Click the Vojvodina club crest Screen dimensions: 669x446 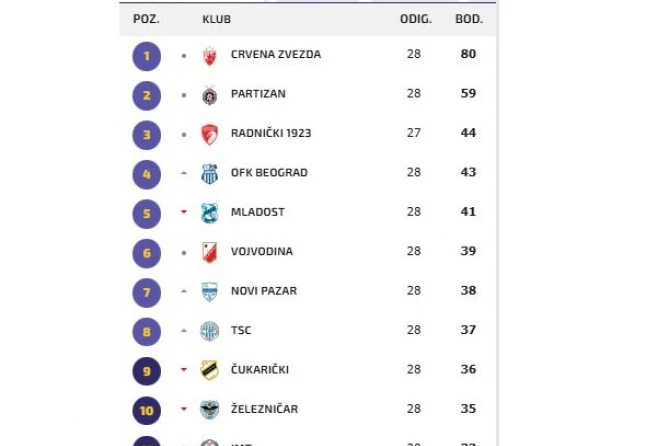click(x=210, y=252)
